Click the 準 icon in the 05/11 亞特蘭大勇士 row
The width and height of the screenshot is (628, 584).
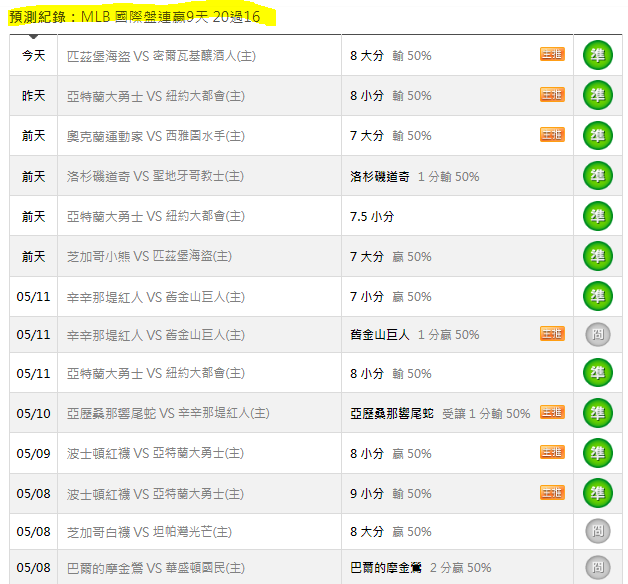(598, 373)
